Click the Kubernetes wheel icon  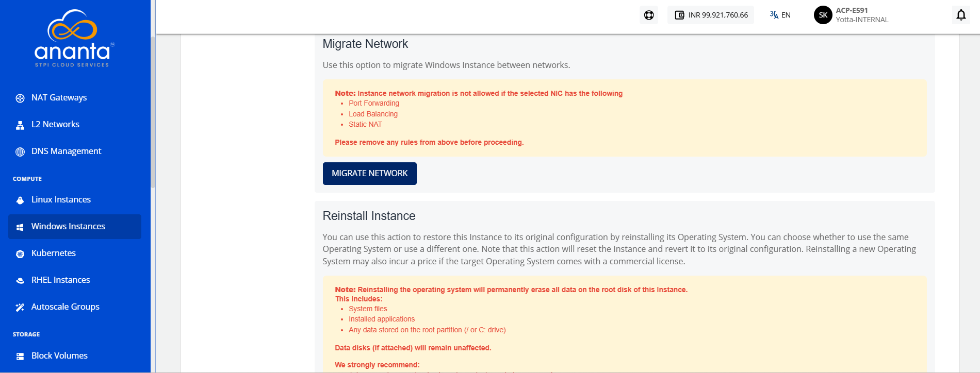20,253
